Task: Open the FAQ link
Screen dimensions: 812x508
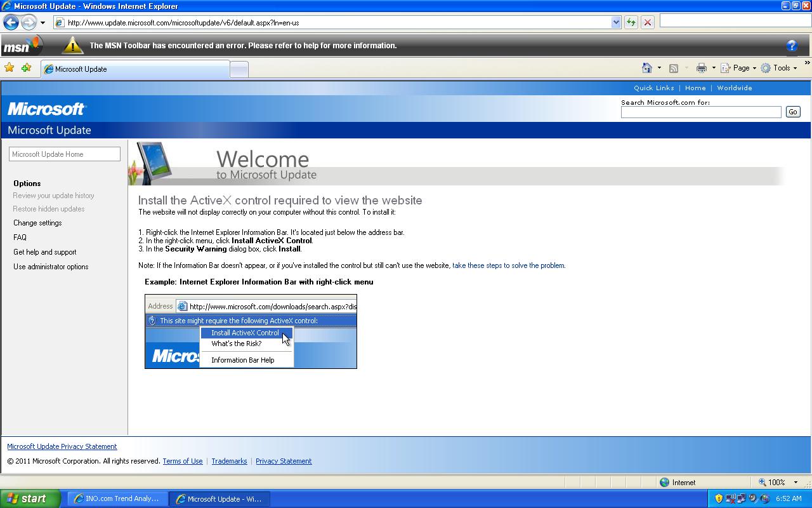Action: pyautogui.click(x=20, y=237)
